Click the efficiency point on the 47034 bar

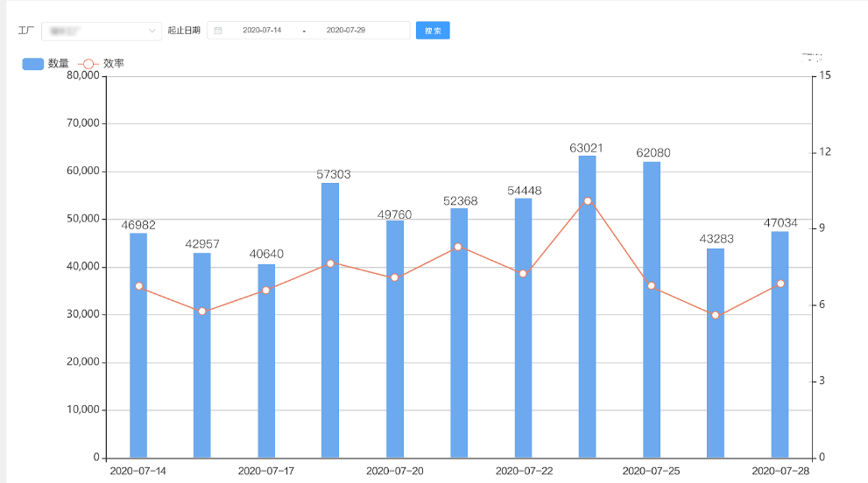tap(780, 283)
